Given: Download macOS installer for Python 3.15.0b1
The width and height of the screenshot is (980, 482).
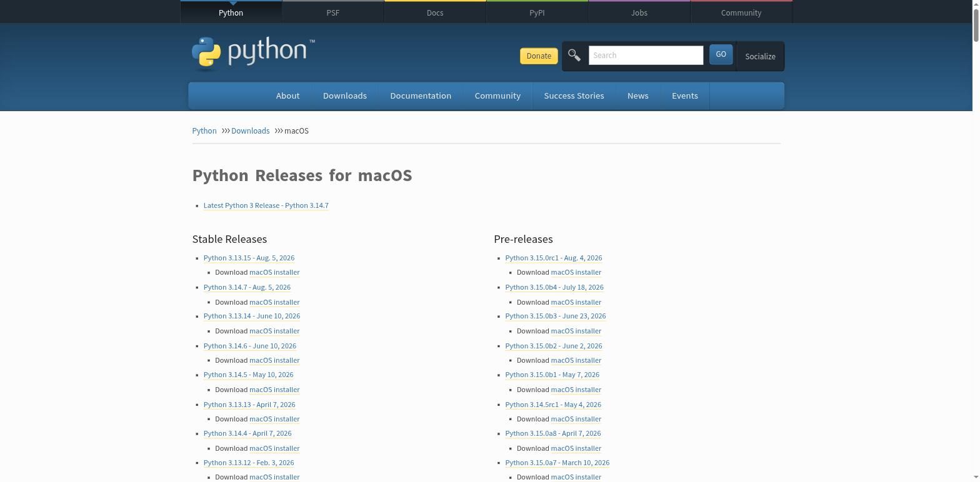Looking at the screenshot, I should coord(576,390).
